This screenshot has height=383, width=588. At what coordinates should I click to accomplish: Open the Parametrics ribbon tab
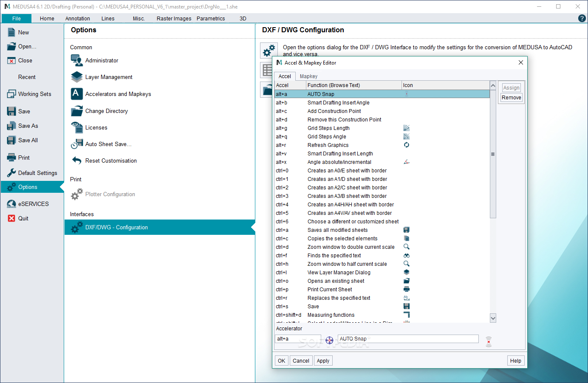click(211, 19)
